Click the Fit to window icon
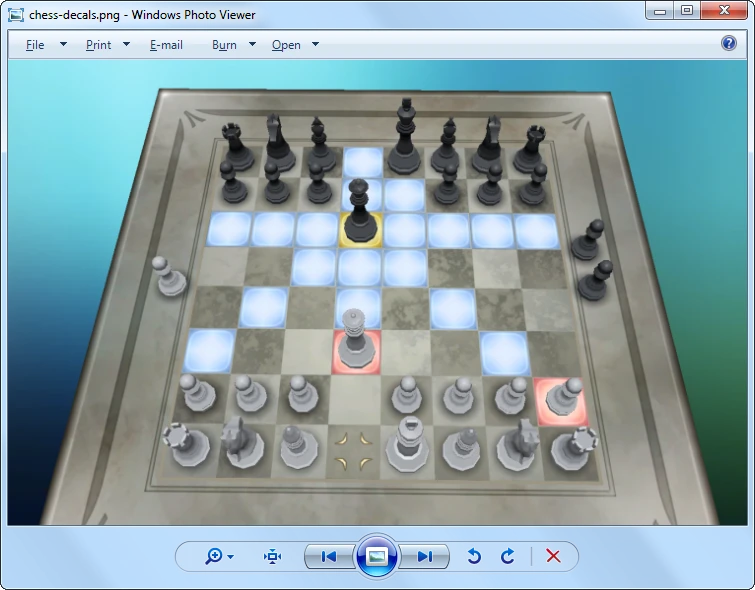The height and width of the screenshot is (590, 755). tap(273, 557)
